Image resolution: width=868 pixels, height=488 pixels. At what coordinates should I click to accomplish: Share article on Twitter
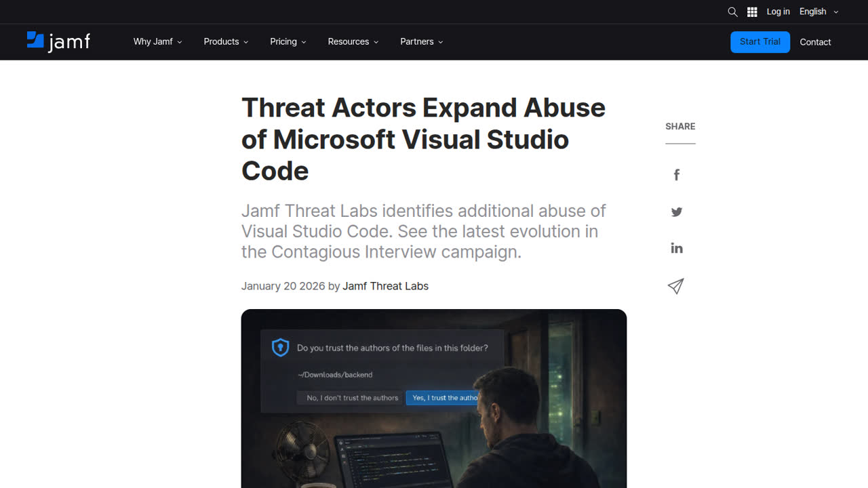[677, 211]
